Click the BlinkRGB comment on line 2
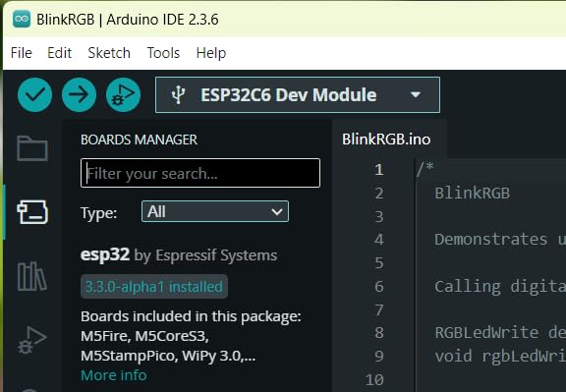The width and height of the screenshot is (566, 392). (472, 194)
